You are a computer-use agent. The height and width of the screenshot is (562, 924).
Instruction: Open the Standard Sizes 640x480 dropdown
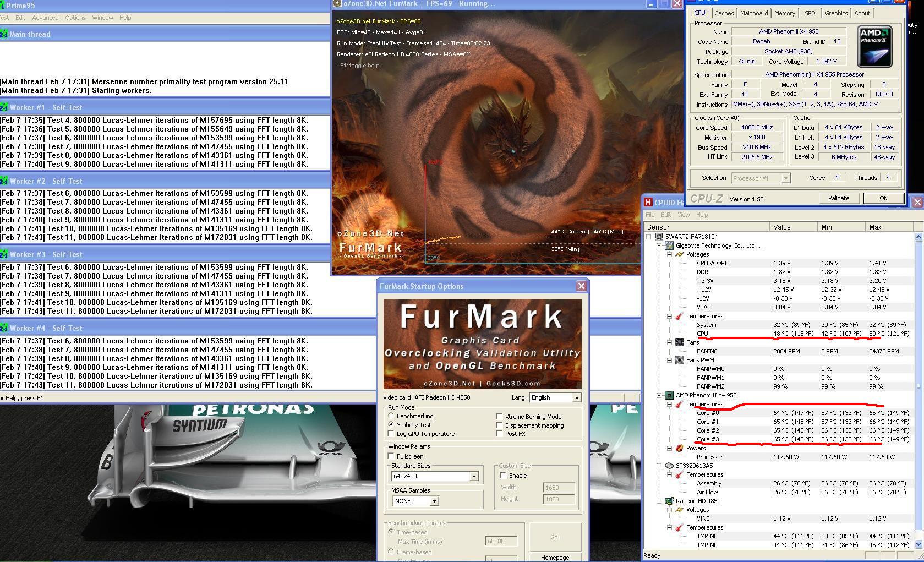[x=473, y=476]
